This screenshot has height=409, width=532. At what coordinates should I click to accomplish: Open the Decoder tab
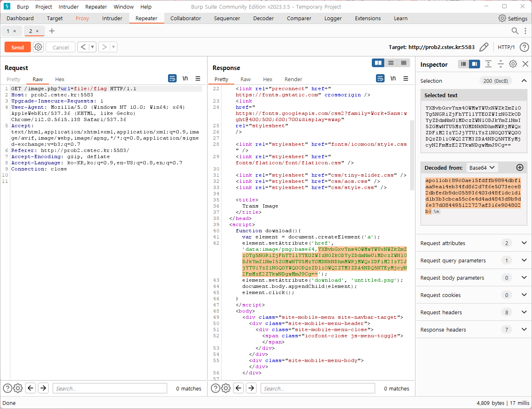click(x=264, y=18)
